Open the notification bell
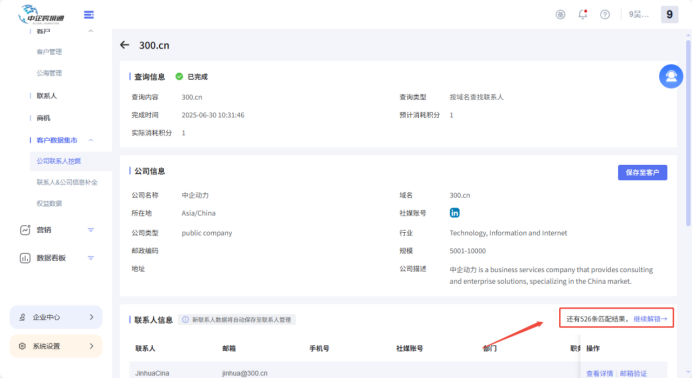The width and height of the screenshot is (693, 378). 583,14
